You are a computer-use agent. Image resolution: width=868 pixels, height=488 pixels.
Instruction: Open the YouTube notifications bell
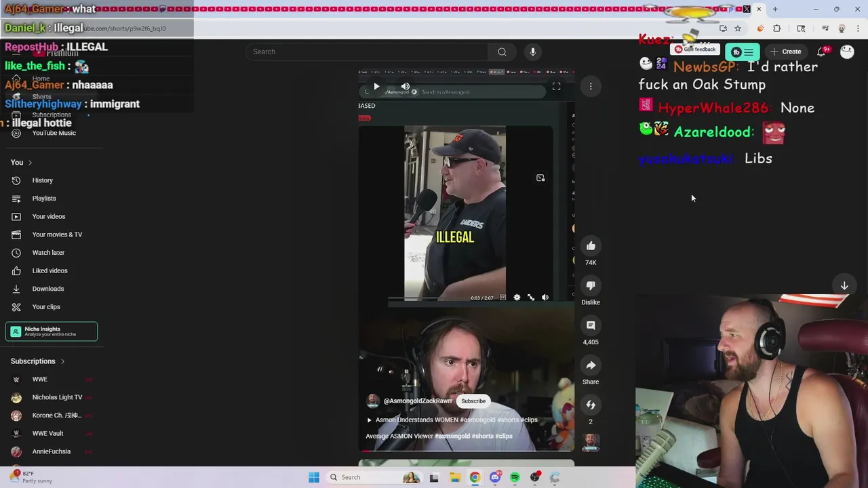coord(821,52)
